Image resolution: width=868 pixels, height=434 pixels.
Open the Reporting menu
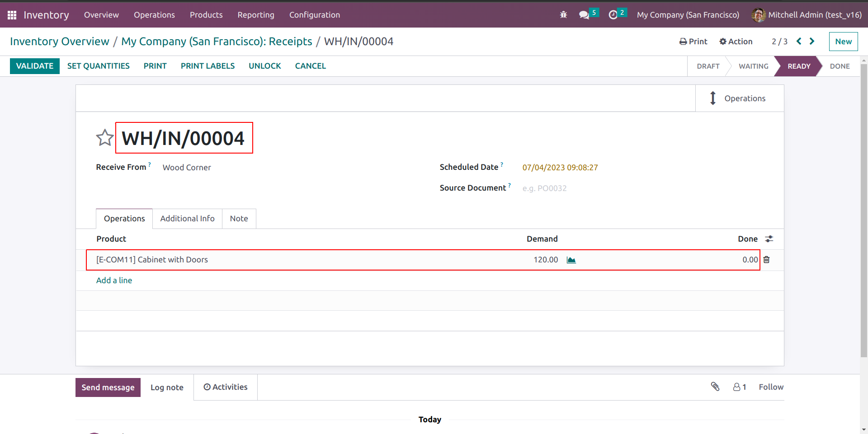[256, 15]
